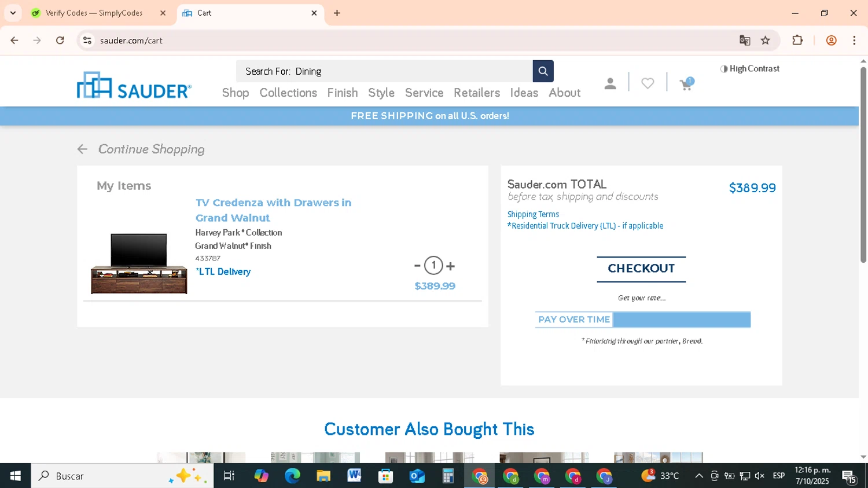Close the Cart browser tab
The image size is (868, 488).
click(x=314, y=13)
